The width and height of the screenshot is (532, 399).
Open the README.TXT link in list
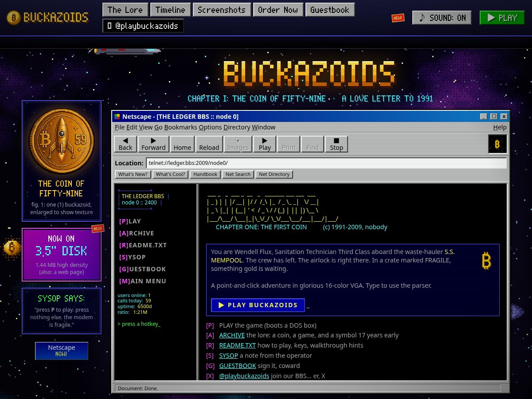(x=237, y=345)
